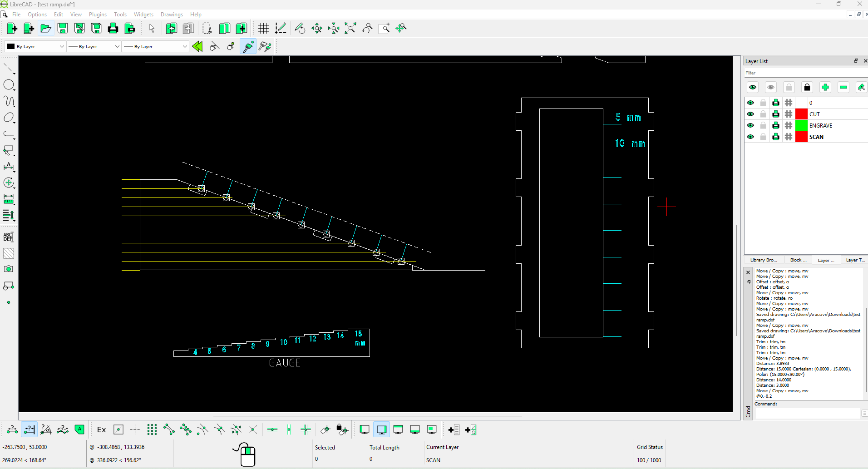Expand the line type By Layer dropdown
This screenshot has height=469, width=868.
pyautogui.click(x=155, y=46)
